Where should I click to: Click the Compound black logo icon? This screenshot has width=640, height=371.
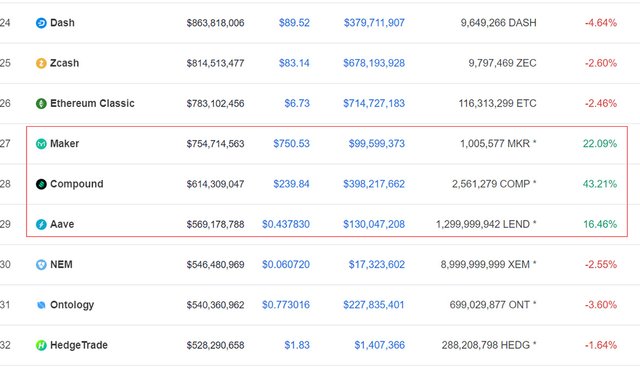click(41, 184)
